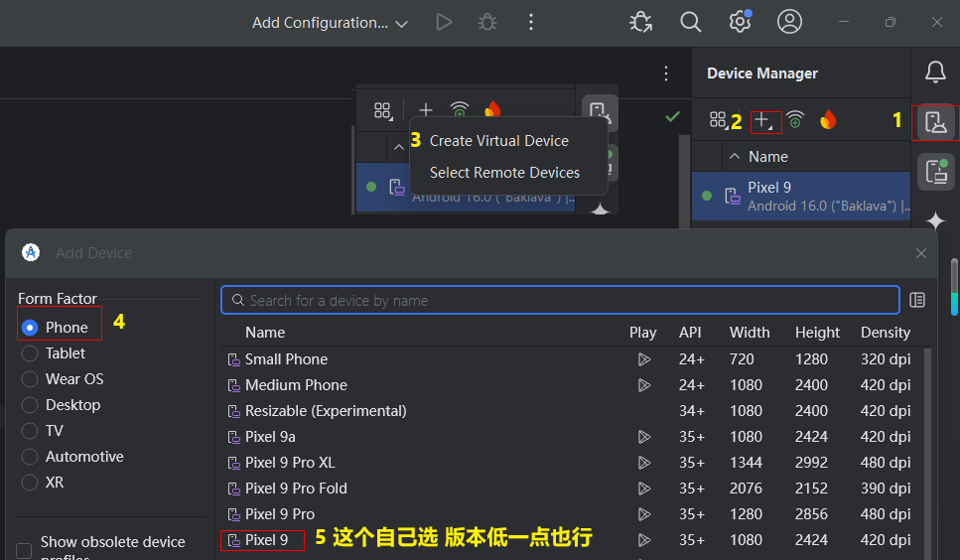Click Play Store icon in the Pixel 9a row
The width and height of the screenshot is (960, 560).
[643, 437]
